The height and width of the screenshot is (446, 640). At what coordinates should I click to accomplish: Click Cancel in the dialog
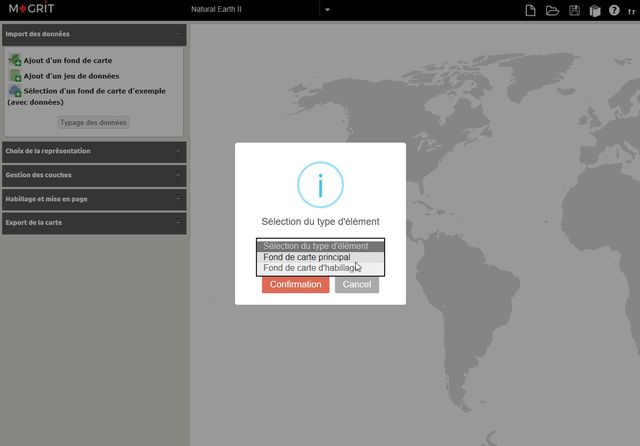click(357, 285)
